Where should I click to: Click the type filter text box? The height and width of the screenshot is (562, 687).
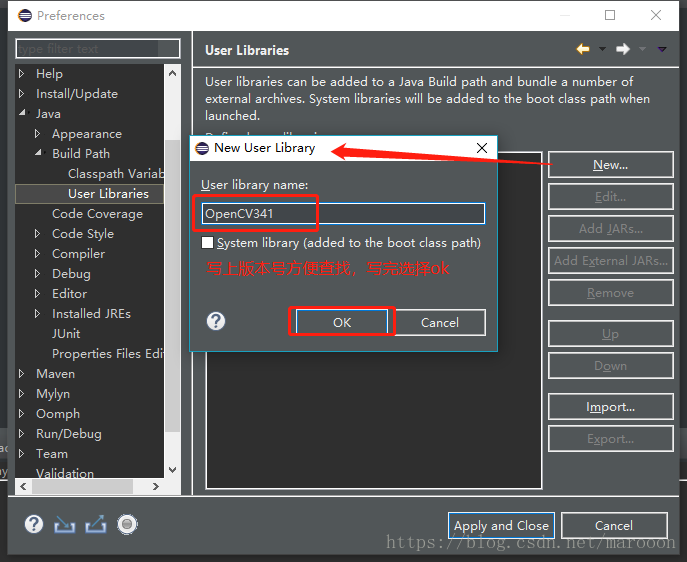(98, 49)
